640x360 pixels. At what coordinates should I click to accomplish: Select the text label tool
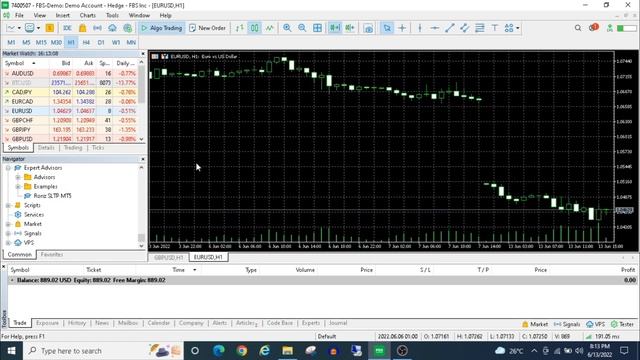click(x=494, y=28)
